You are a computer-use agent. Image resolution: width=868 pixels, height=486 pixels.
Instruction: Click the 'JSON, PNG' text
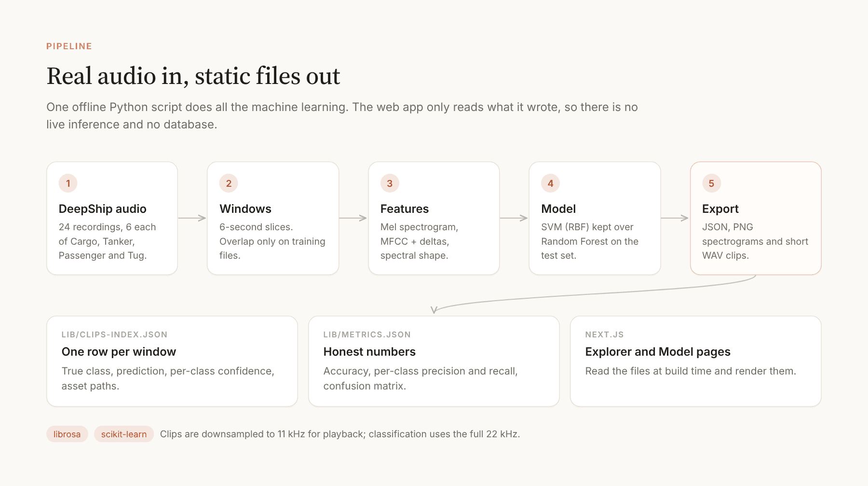coord(728,227)
